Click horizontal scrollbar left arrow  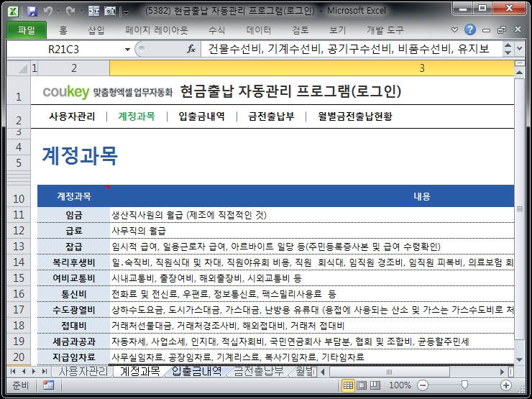323,372
